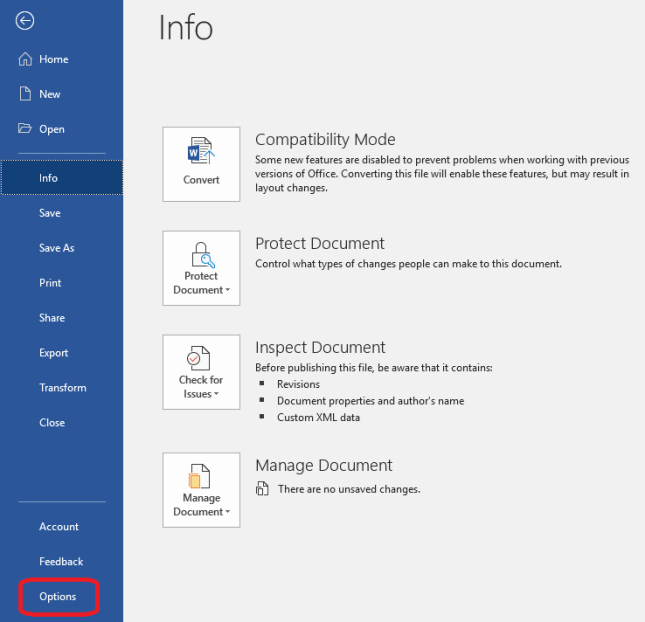The width and height of the screenshot is (645, 622).
Task: Go to the Print page
Action: [x=50, y=283]
